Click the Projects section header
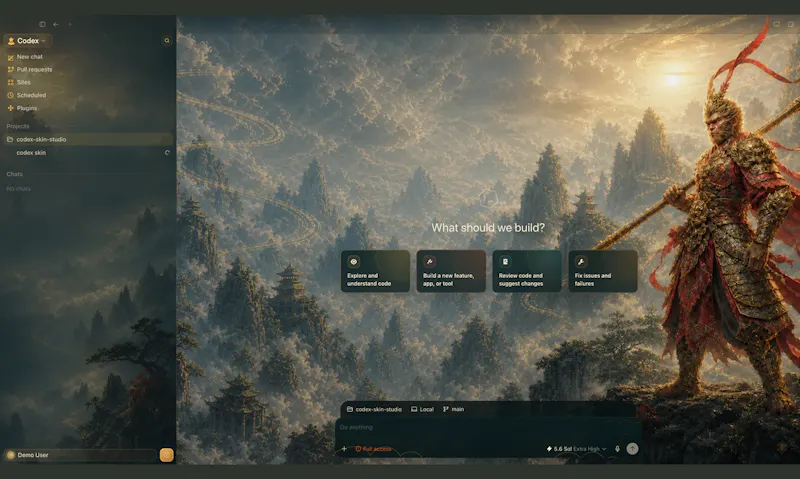Viewport: 800px width, 479px height. [x=18, y=126]
